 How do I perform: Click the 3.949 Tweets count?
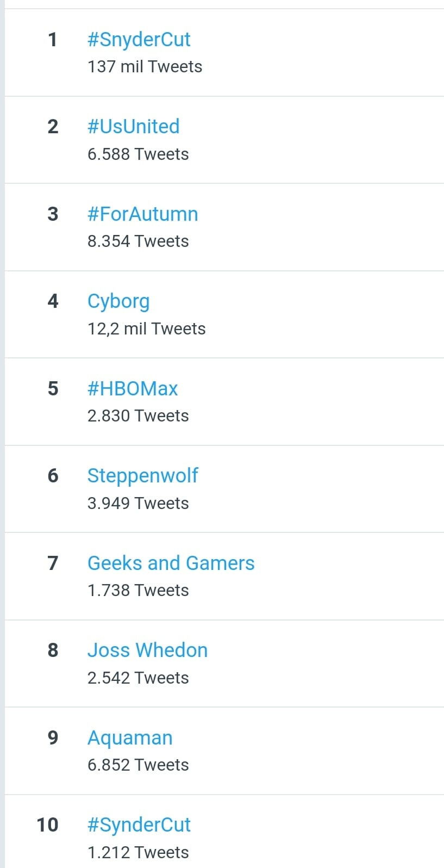click(x=138, y=504)
